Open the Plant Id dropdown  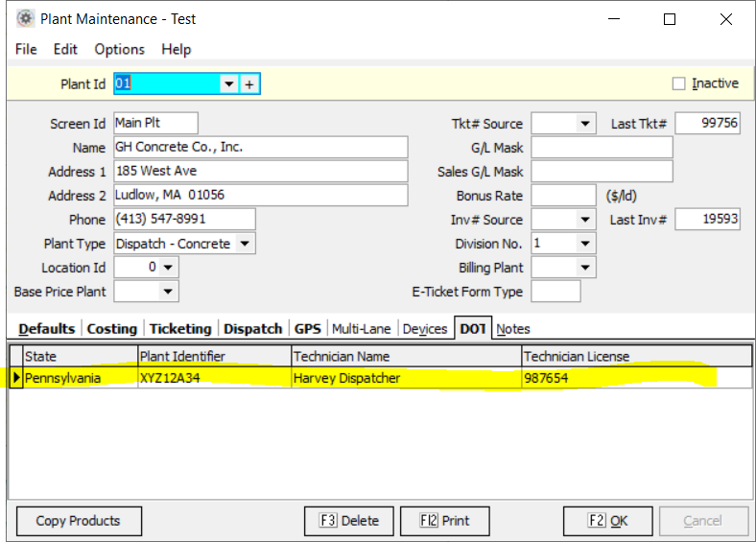(x=228, y=84)
